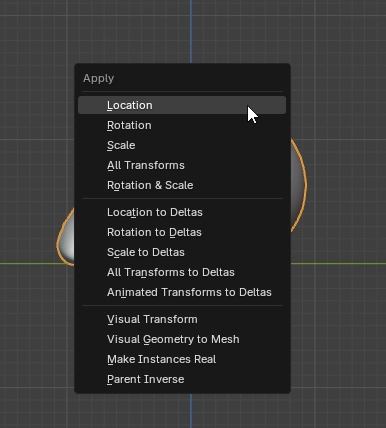This screenshot has width=386, height=428.
Task: Choose Location in the Apply menu
Action: point(182,105)
